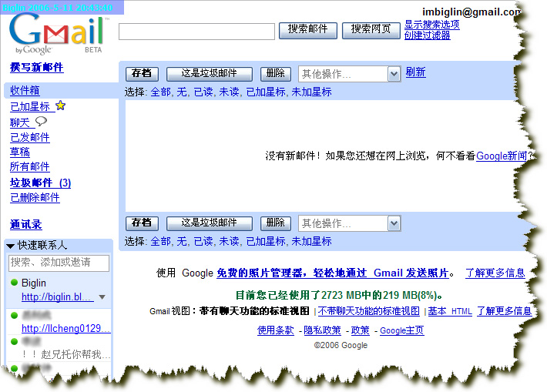Click the star icon beside 已加星标
This screenshot has height=392, width=547.
point(61,106)
